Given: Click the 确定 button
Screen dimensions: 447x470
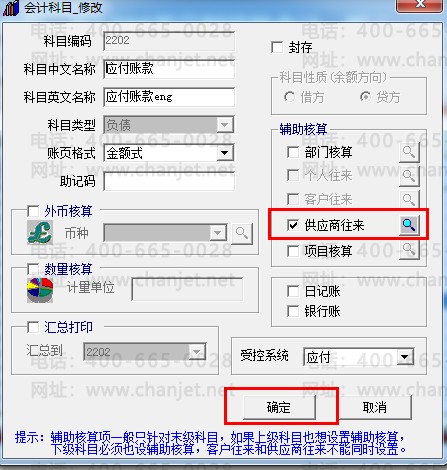Looking at the screenshot, I should point(279,407).
